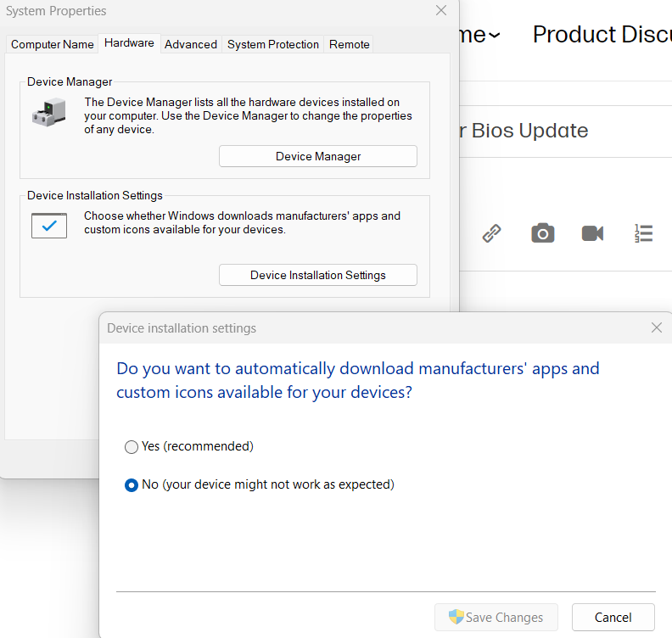Viewport: 672px width, 638px height.
Task: Click the Device Manager description text
Action: tap(248, 115)
